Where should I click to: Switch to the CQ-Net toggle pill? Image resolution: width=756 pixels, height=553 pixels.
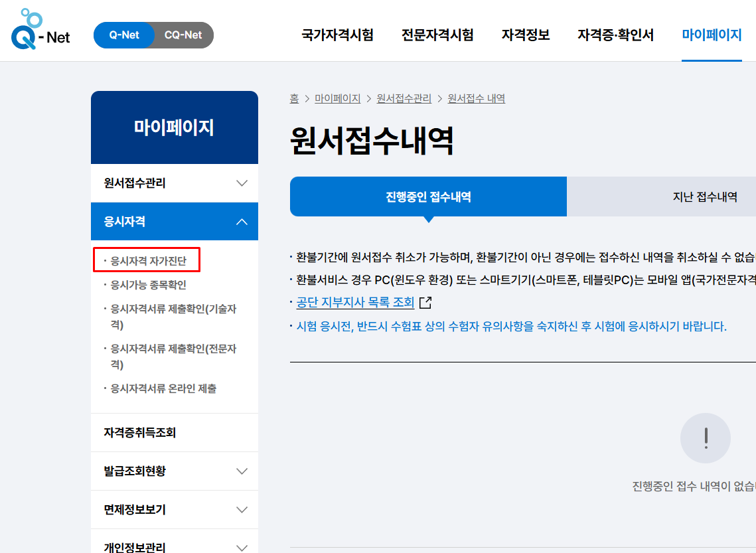(183, 35)
